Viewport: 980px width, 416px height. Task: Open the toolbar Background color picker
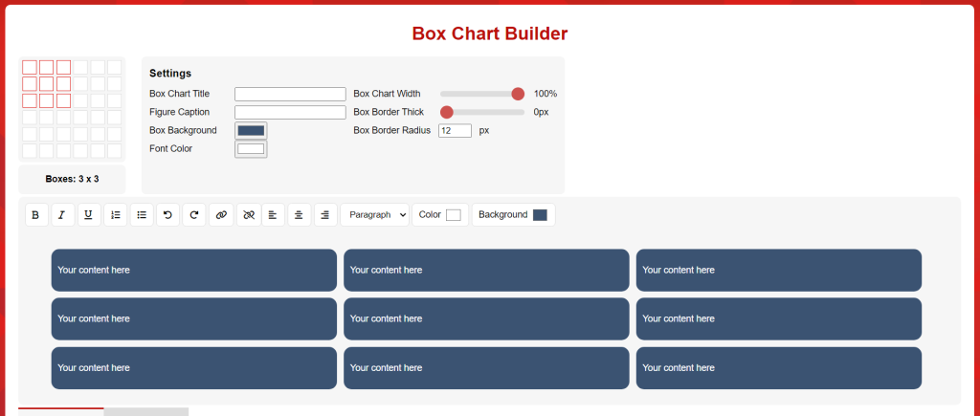coord(540,215)
